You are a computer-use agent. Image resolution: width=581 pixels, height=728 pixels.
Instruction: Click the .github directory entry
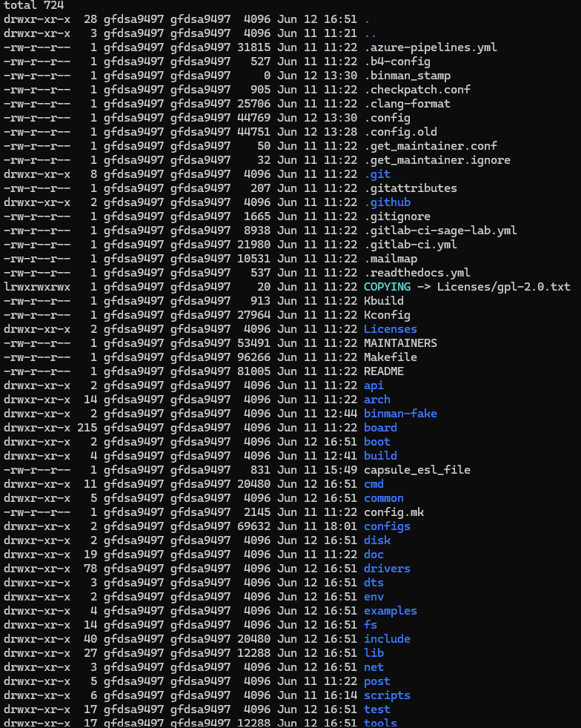pyautogui.click(x=388, y=202)
